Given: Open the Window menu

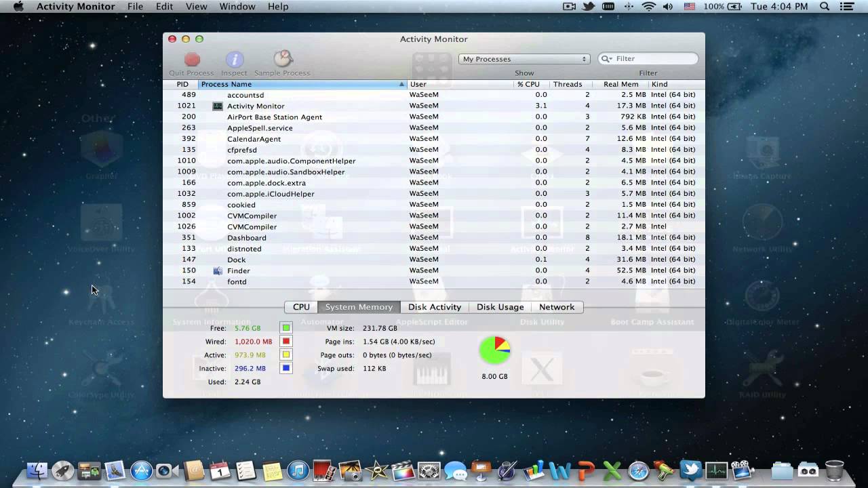Looking at the screenshot, I should (x=237, y=6).
